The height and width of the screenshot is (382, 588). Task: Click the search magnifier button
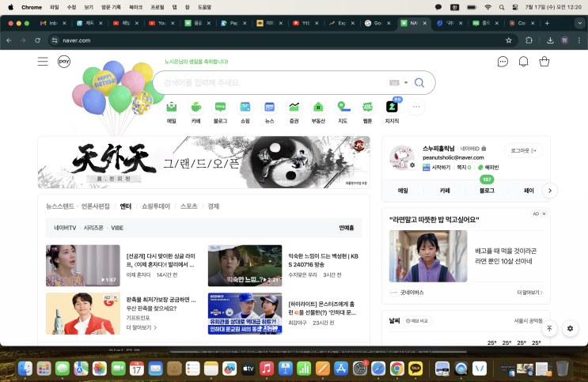click(419, 82)
